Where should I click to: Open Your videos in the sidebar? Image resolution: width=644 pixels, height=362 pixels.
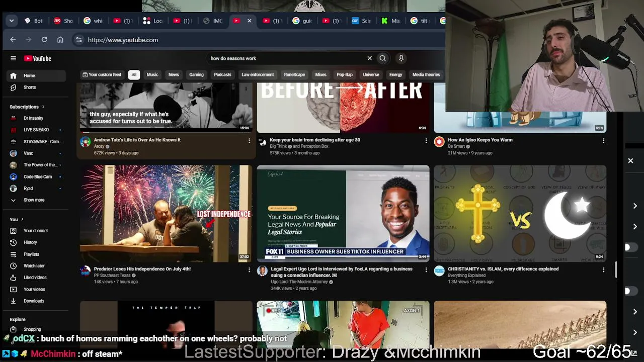click(x=34, y=290)
